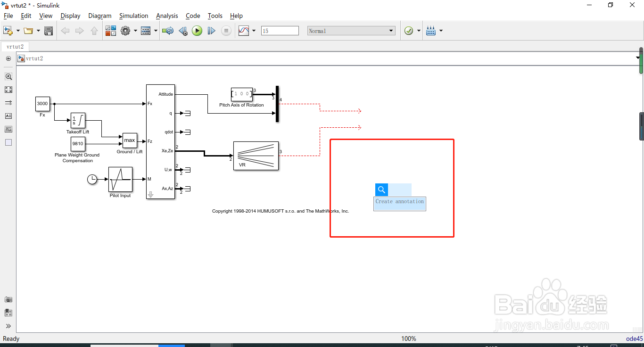Image resolution: width=644 pixels, height=347 pixels.
Task: Open the Simulation menu
Action: point(133,16)
